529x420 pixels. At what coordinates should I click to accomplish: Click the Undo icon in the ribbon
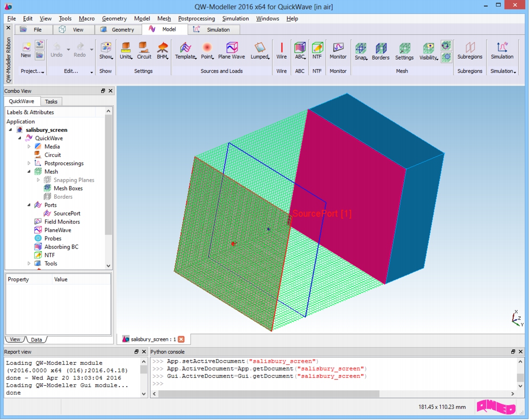point(56,50)
